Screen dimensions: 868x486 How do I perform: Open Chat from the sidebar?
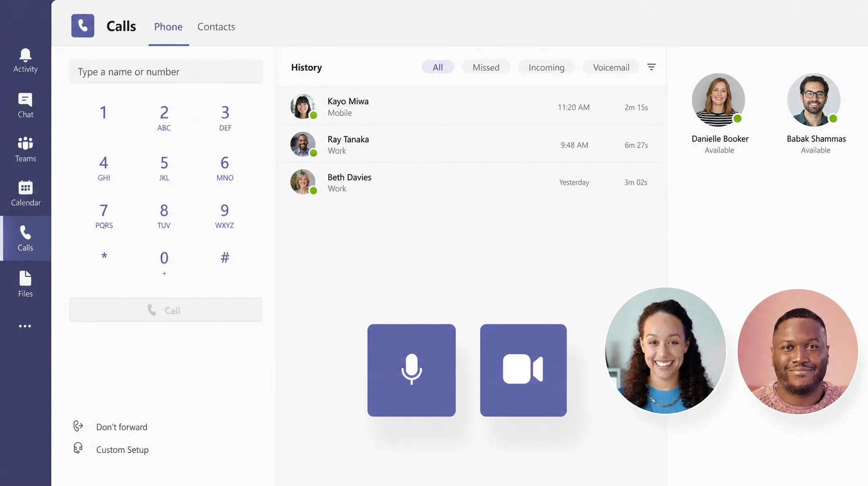tap(25, 105)
